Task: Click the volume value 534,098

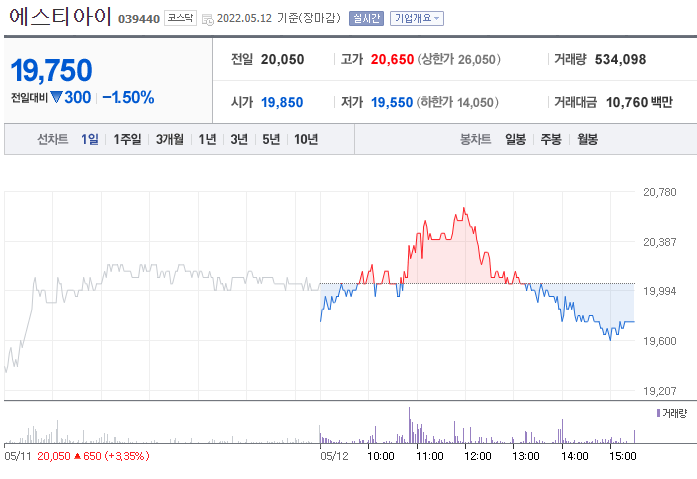Action: (621, 60)
